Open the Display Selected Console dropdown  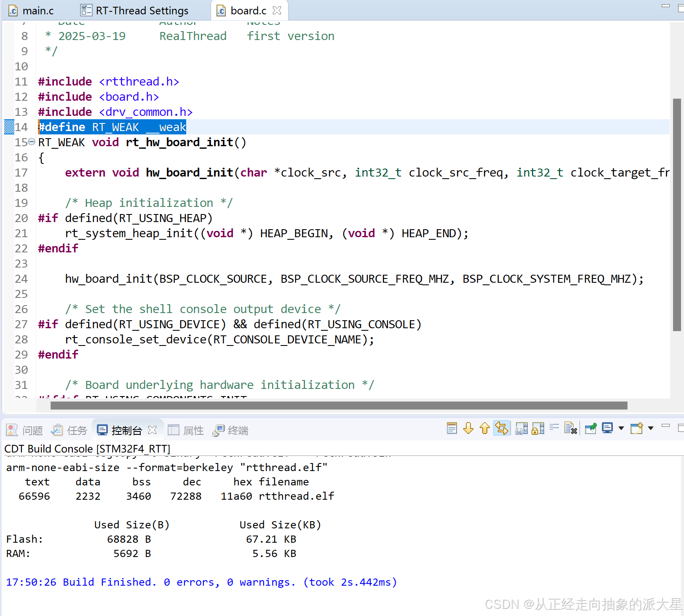click(x=621, y=428)
